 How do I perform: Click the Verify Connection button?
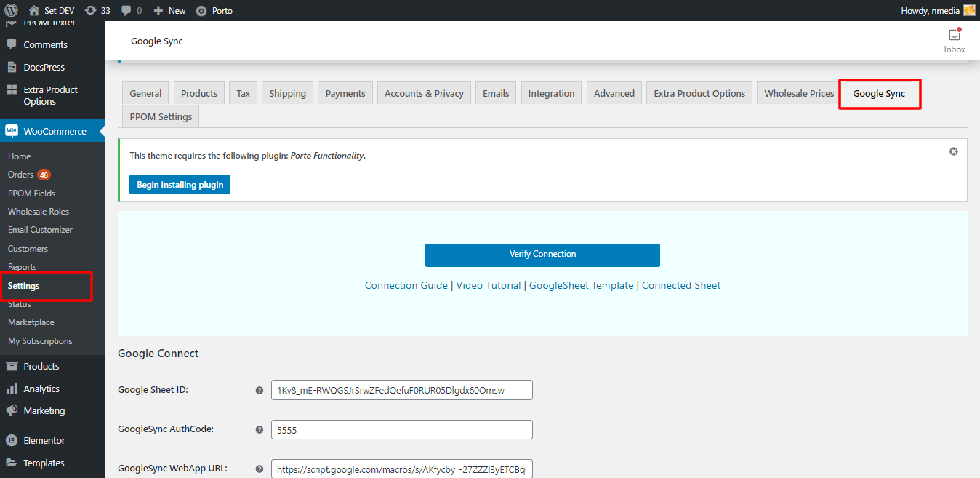[542, 255]
